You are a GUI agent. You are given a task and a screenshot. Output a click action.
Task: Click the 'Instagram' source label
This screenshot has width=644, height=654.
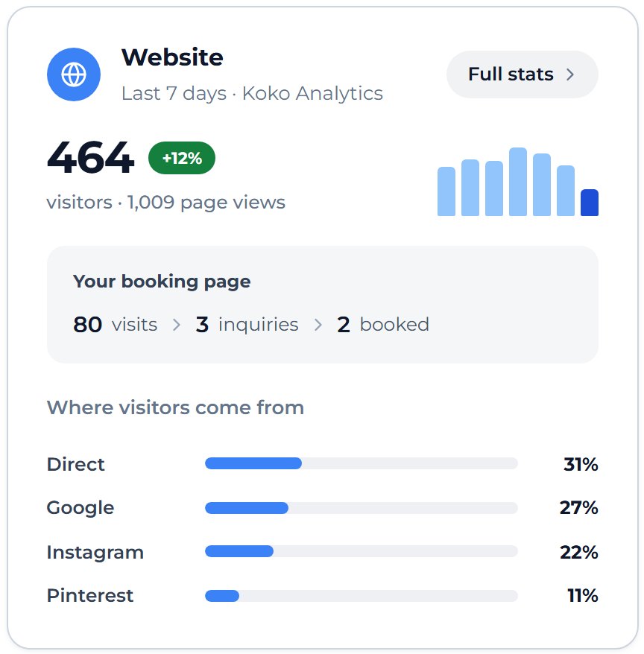(95, 552)
